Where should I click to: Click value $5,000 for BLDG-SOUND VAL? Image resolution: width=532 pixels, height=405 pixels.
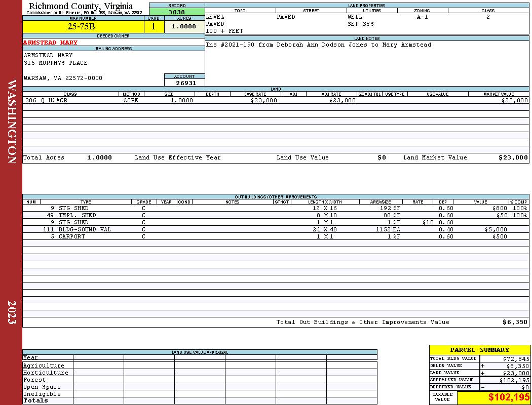[496, 229]
